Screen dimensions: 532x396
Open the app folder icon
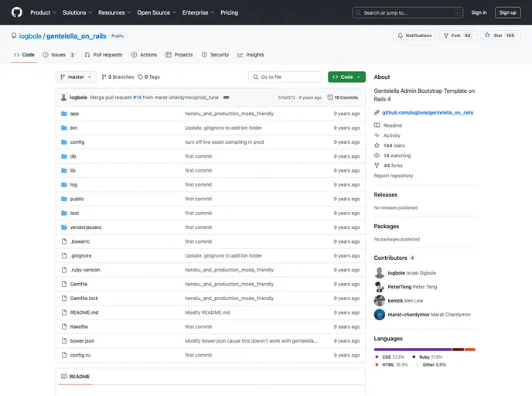pyautogui.click(x=63, y=114)
